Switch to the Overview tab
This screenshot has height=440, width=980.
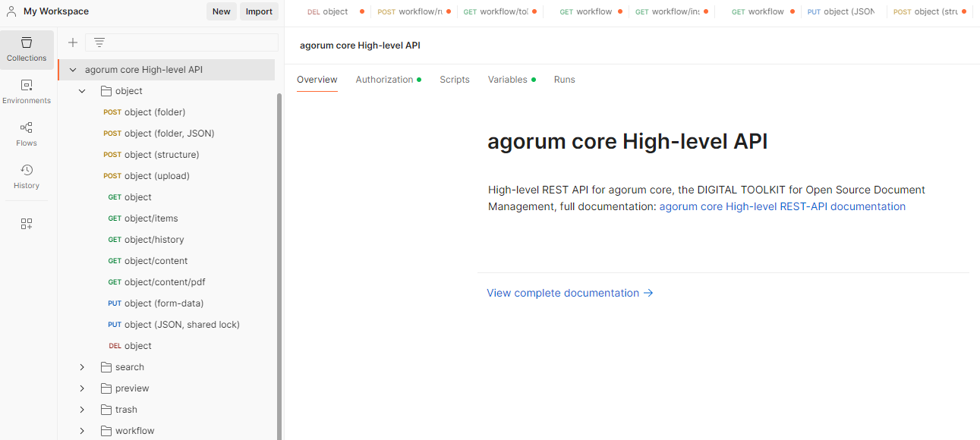[317, 80]
